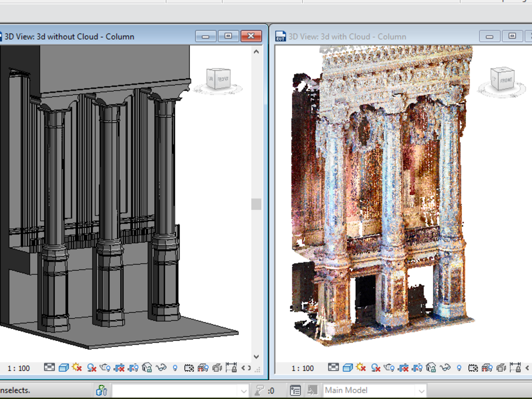The image size is (532, 399).
Task: Click left scroll arrow in '3d with Cloud' control bar
Action: (527, 368)
